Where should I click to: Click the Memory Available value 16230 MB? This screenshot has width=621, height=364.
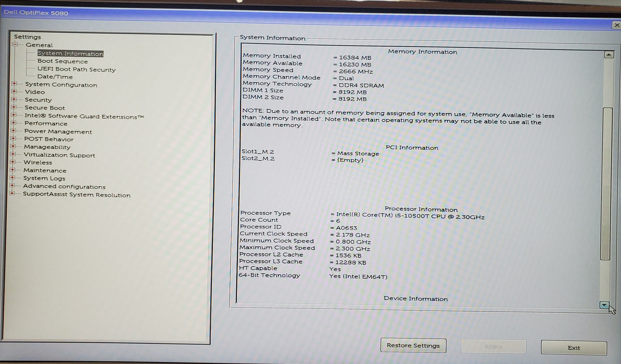354,64
